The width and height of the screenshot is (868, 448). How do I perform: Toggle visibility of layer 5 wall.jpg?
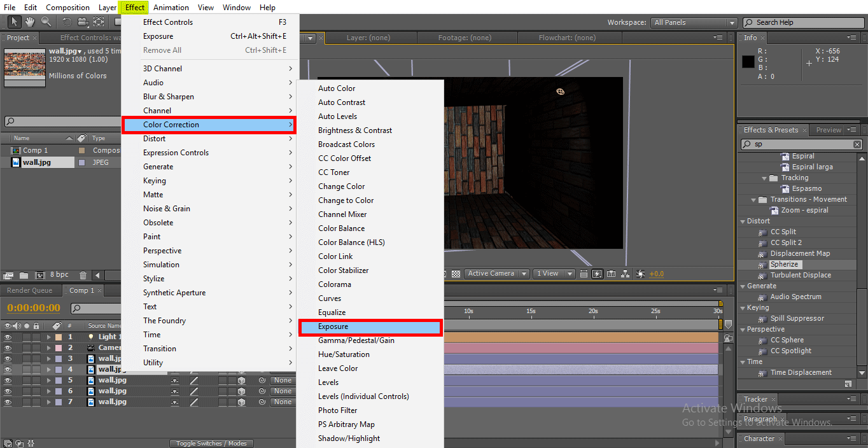click(x=8, y=381)
